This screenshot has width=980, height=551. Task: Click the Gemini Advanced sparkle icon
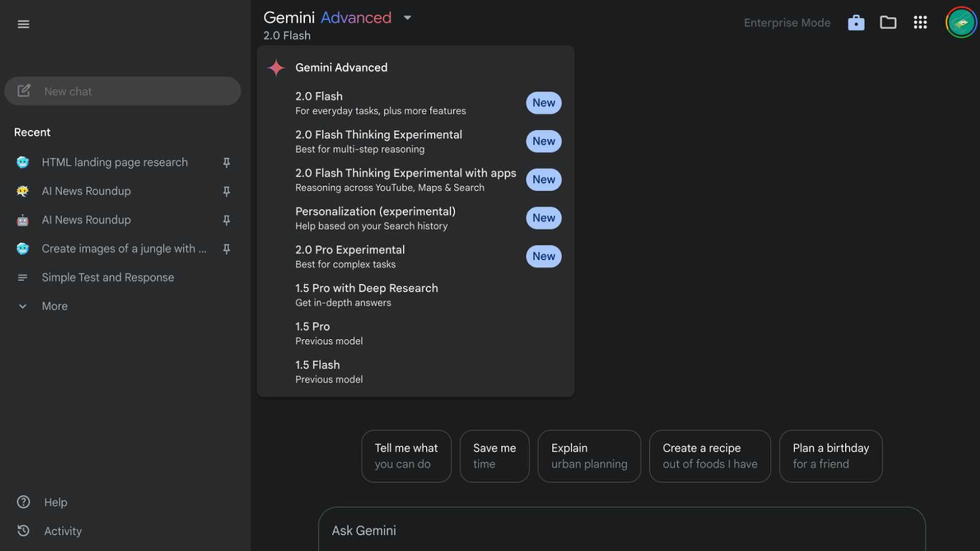click(x=276, y=67)
